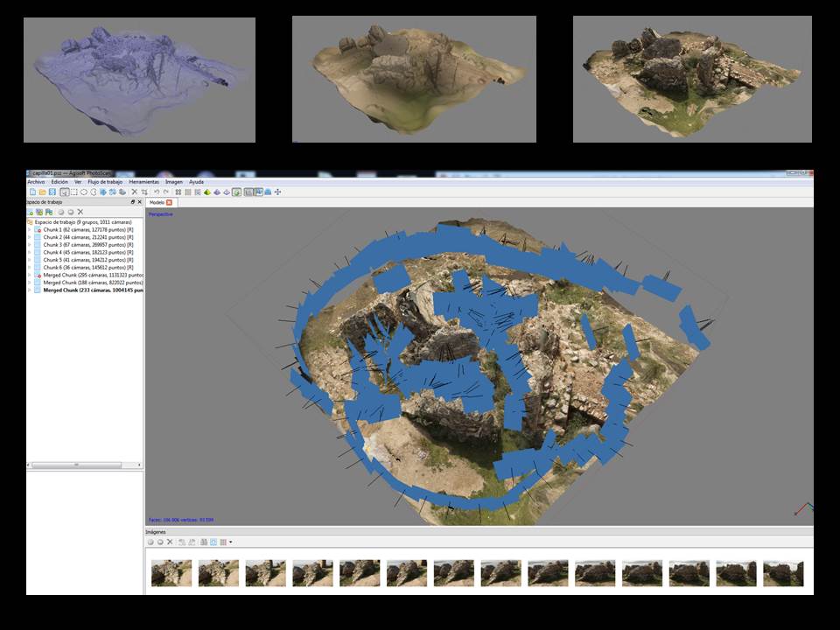Expand the bold Merged Chunk with 233 cameras
Viewport: 840px width, 630px height.
pyautogui.click(x=30, y=290)
